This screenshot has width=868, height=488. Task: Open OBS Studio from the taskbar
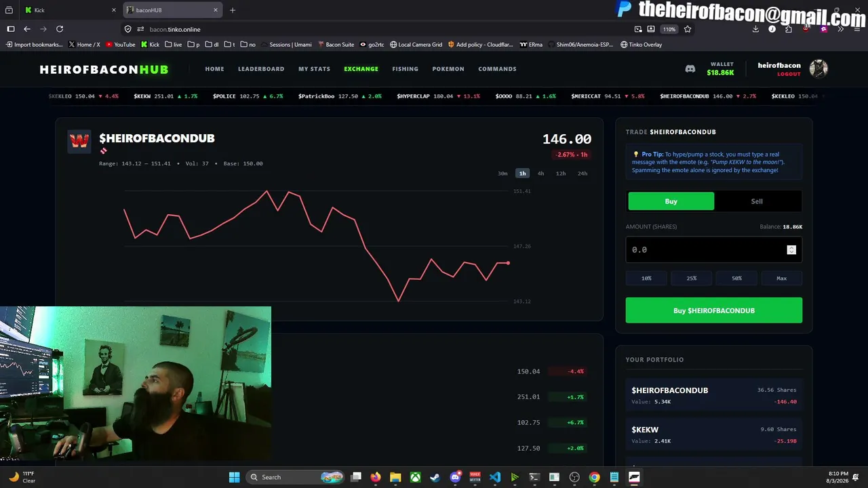[x=574, y=477]
